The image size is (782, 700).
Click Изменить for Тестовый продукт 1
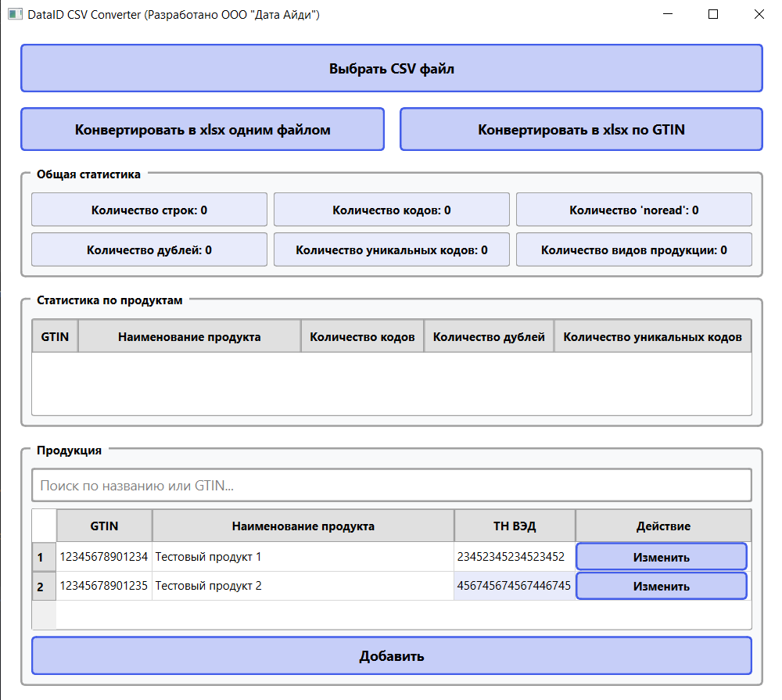661,556
